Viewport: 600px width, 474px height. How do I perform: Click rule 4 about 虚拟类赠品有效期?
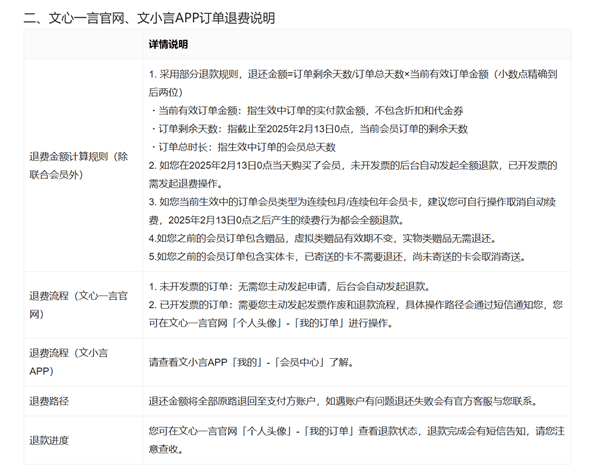coord(323,238)
